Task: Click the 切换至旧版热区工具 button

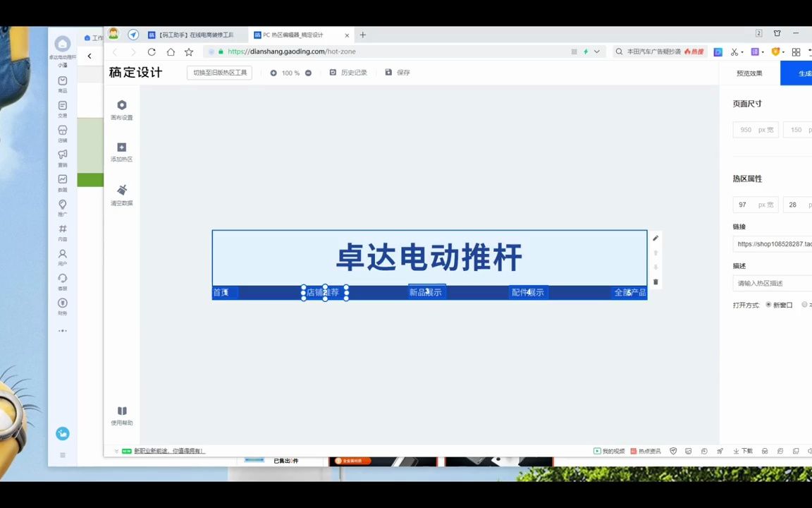Action: pos(219,72)
